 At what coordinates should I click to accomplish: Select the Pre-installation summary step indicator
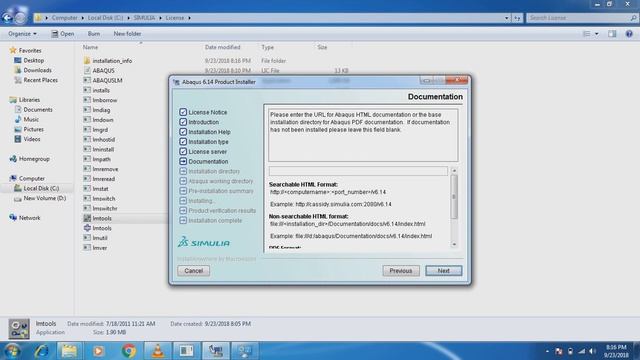[183, 191]
